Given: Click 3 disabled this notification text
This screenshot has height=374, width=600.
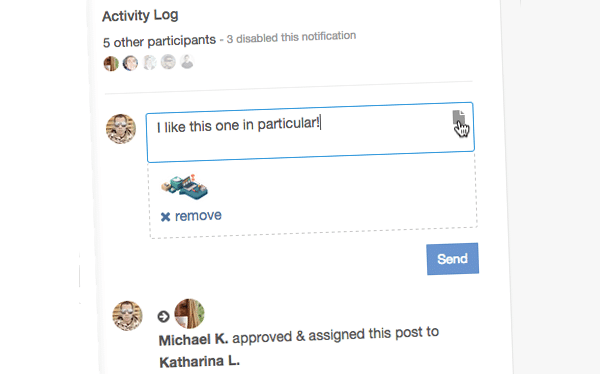Looking at the screenshot, I should [x=291, y=38].
